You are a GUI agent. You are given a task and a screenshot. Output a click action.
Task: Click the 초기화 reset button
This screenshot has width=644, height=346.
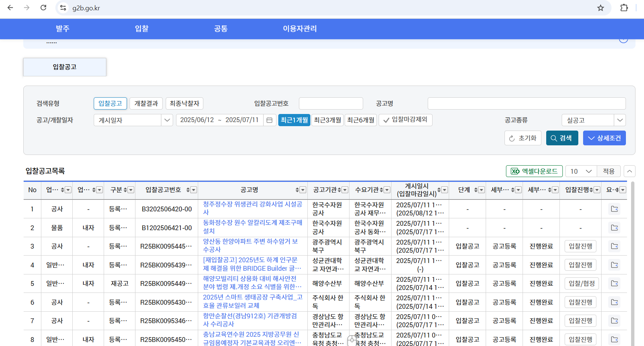point(523,138)
